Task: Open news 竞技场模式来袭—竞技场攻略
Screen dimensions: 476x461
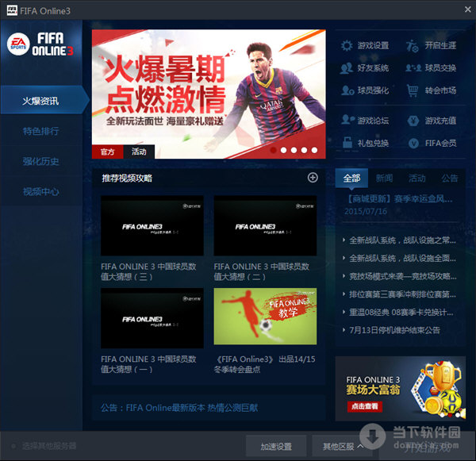Action: (402, 276)
